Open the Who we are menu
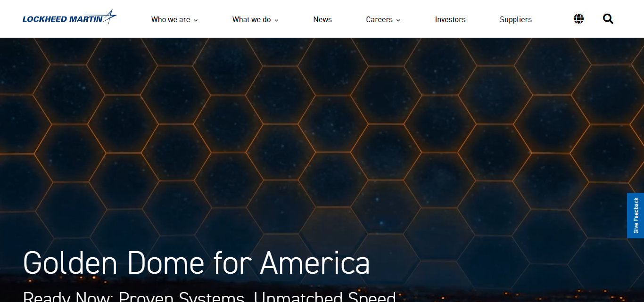Viewport: 644px width, 302px height. tap(171, 19)
